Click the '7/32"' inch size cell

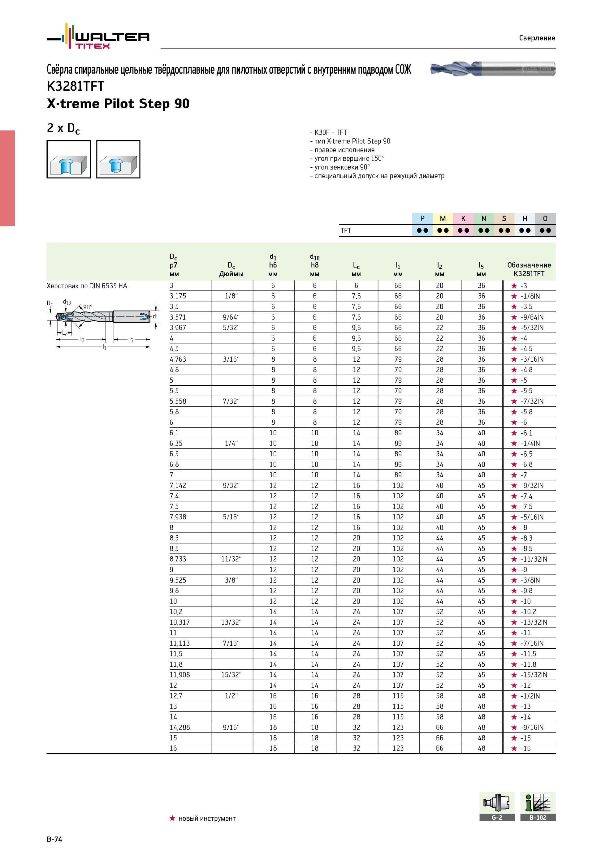pos(231,402)
